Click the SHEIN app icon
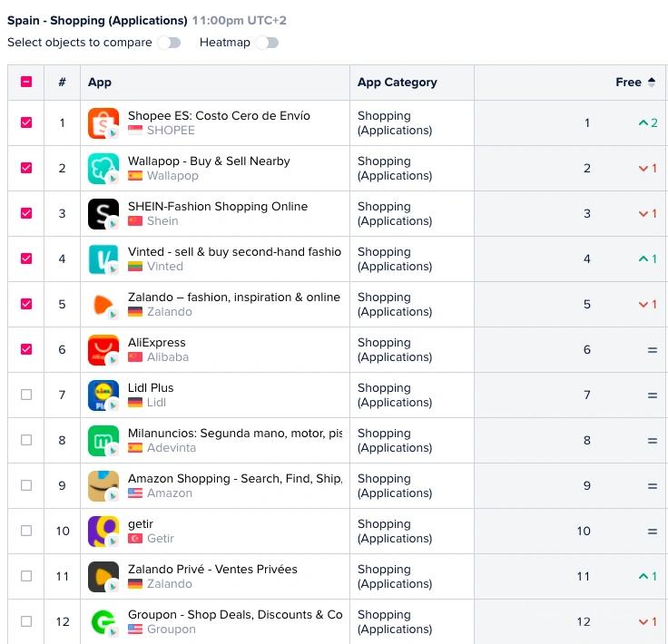The image size is (668, 644). click(103, 214)
